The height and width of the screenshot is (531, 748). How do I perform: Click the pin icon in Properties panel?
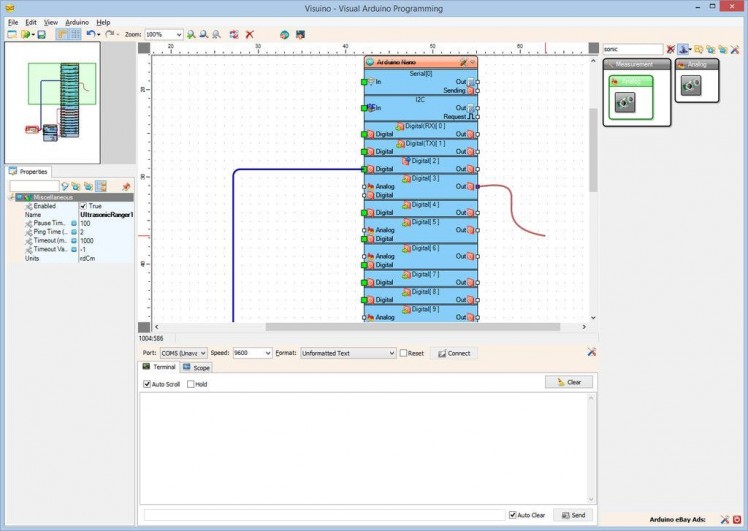[126, 186]
